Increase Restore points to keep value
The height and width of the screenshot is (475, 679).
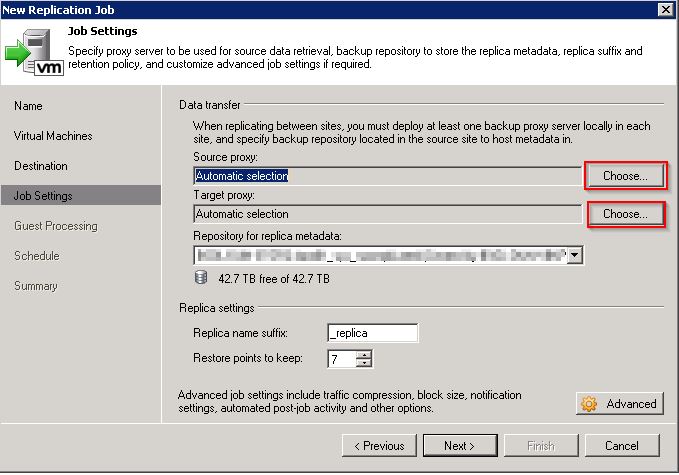point(365,354)
